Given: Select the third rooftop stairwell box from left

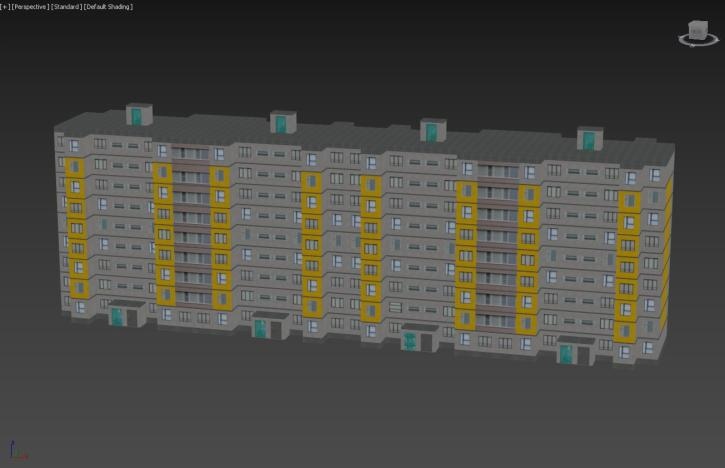Looking at the screenshot, I should pyautogui.click(x=433, y=130).
